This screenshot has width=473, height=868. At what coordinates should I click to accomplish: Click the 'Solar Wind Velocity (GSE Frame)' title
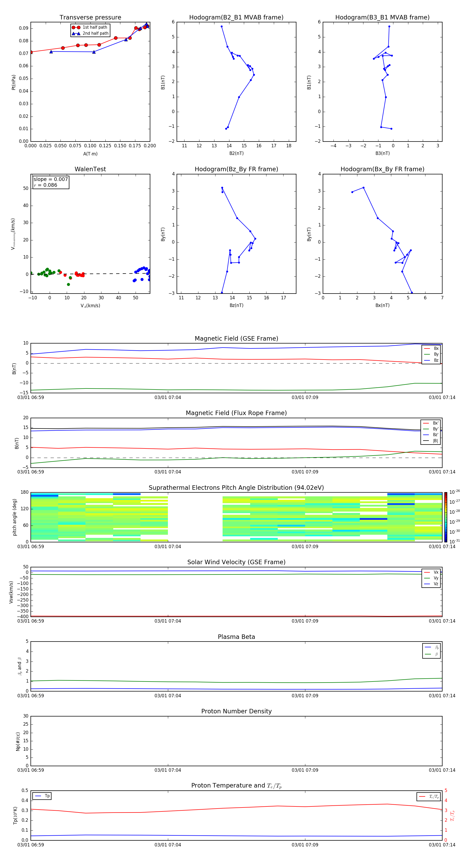pyautogui.click(x=236, y=562)
